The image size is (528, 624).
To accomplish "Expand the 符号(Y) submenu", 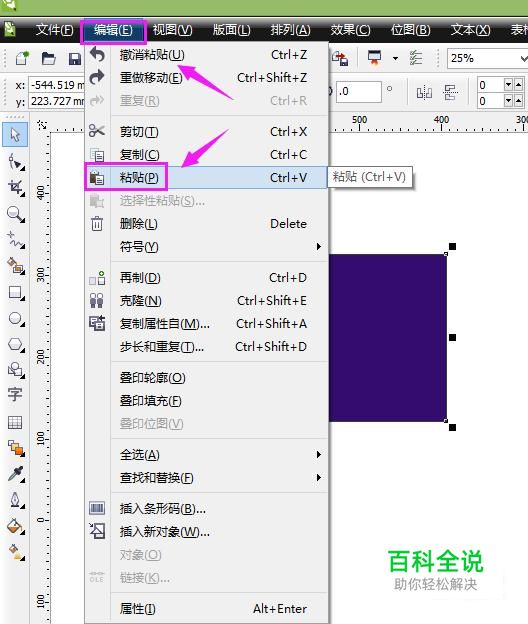I will [318, 247].
